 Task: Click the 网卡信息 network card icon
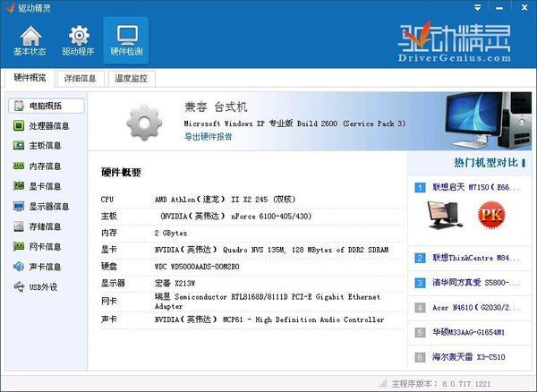(x=19, y=246)
